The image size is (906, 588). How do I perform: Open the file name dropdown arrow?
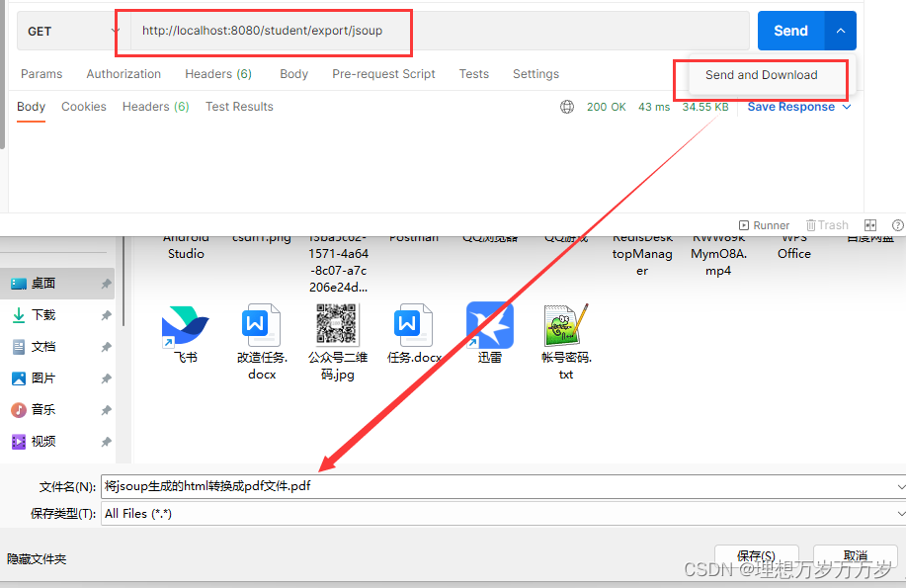point(901,487)
